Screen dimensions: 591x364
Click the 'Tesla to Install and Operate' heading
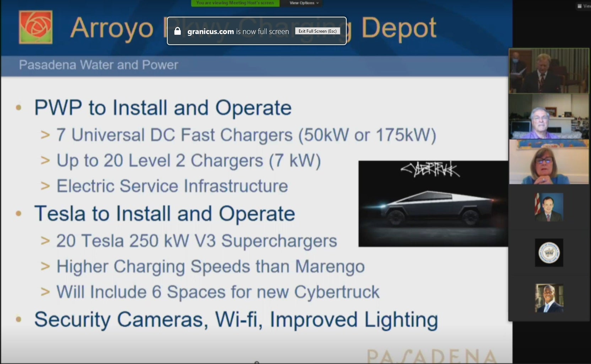165,214
